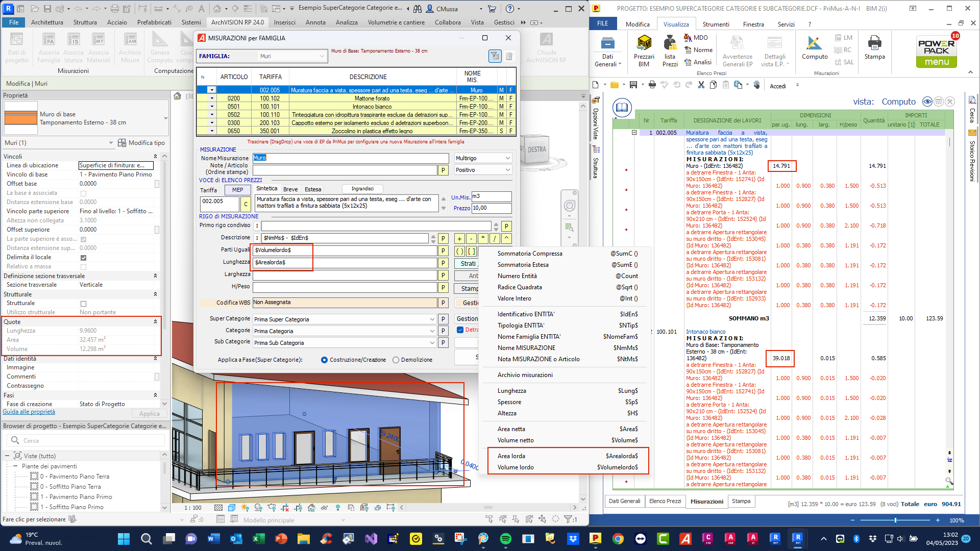Open Guida alle proprietà link
980x551 pixels.
tap(29, 412)
